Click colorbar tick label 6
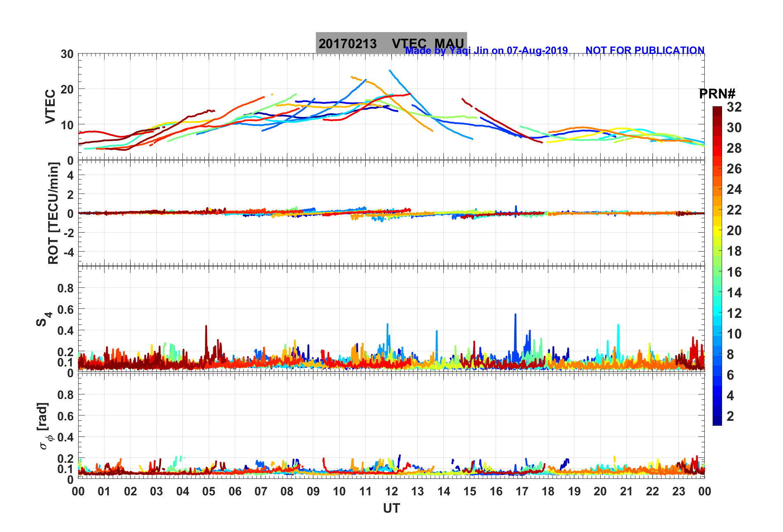Image resolution: width=783 pixels, height=532 pixels. pos(730,375)
